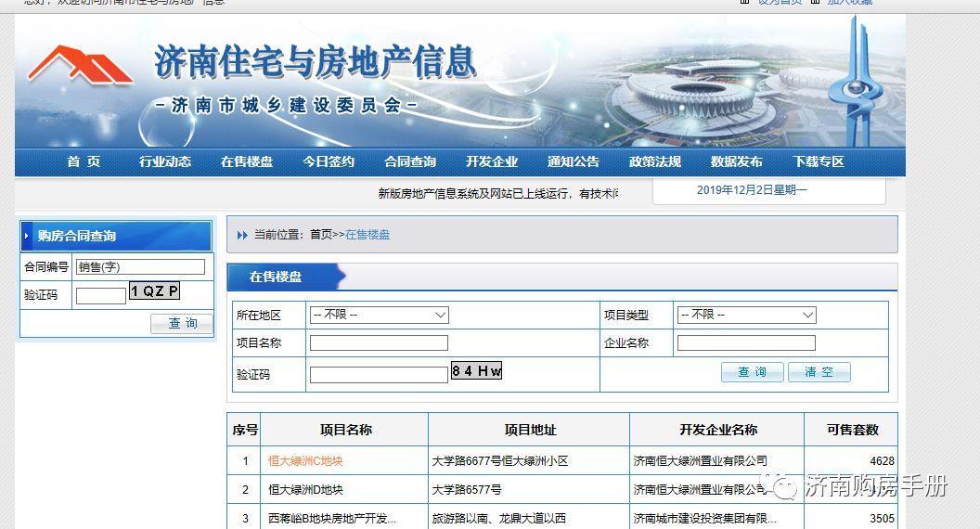Select 今日签约 in the navigation bar
The height and width of the screenshot is (529, 980).
pyautogui.click(x=329, y=161)
